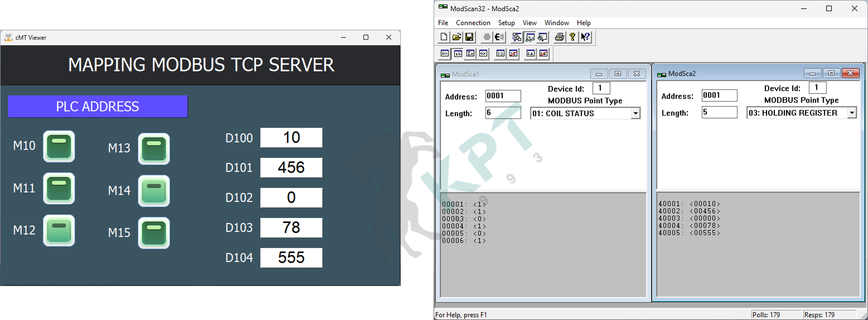Viewport: 868px width, 320px height.
Task: Minimize the ModSca1 child window
Action: coord(599,74)
